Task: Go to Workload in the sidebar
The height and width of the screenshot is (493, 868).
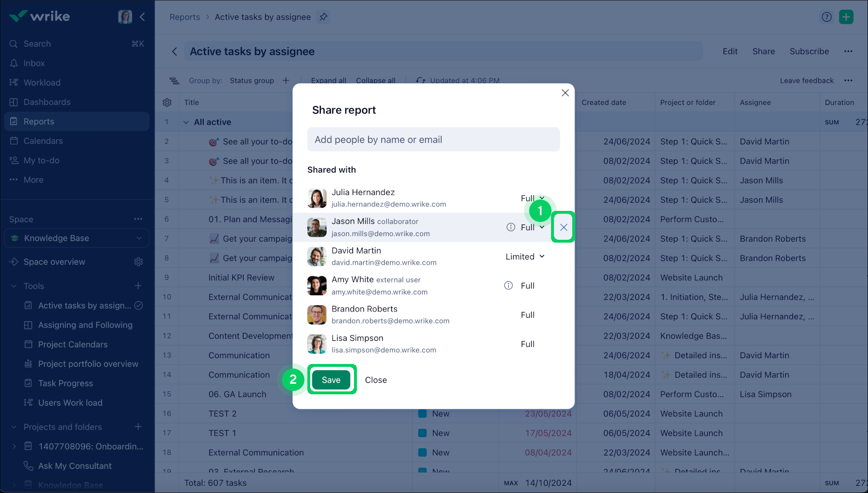Action: tap(42, 83)
